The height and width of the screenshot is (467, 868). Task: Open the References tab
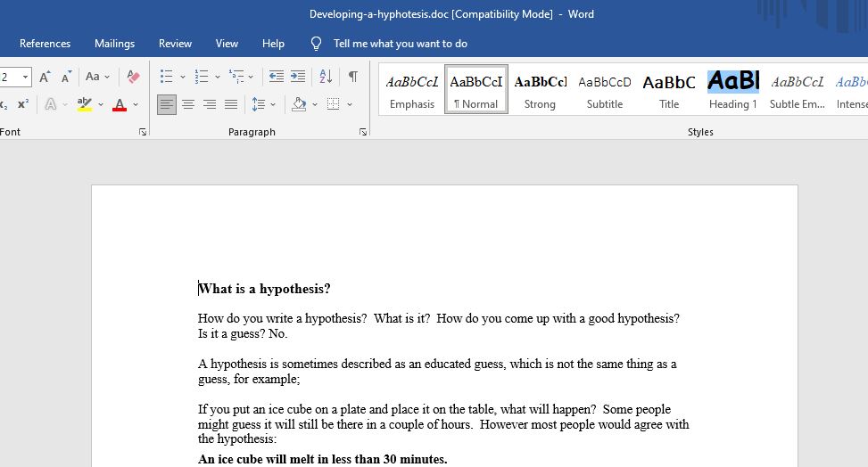[45, 43]
